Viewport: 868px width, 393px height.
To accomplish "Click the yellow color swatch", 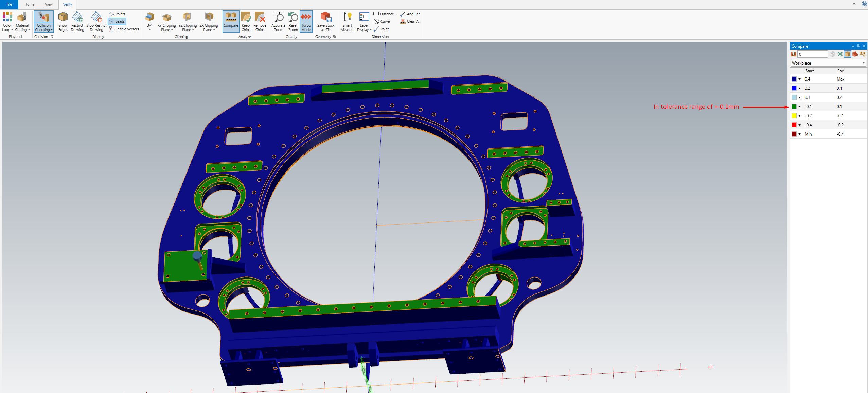I will pyautogui.click(x=794, y=115).
